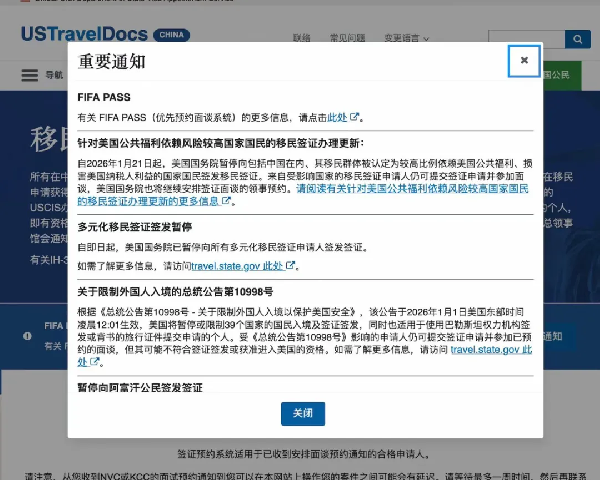This screenshot has height=480, width=600.
Task: Click the 针对美国公共福利依赖风险较高国家 heading
Action: 220,143
